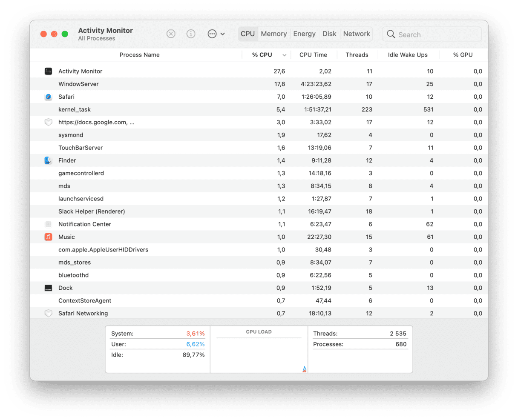Sort by the Threads column header
Screen dimensions: 518x420
point(357,55)
